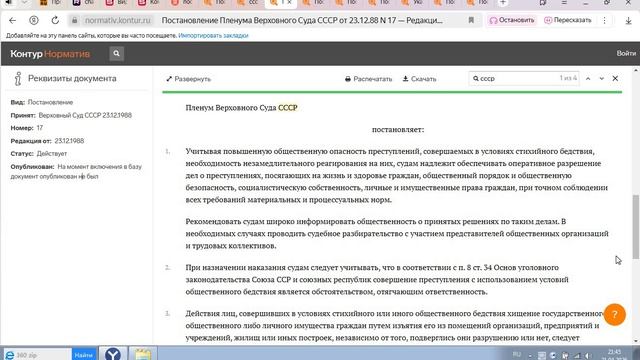Click the magnifier search icon in the Kontur header
Screen dimensions: 640x360
coord(116,53)
